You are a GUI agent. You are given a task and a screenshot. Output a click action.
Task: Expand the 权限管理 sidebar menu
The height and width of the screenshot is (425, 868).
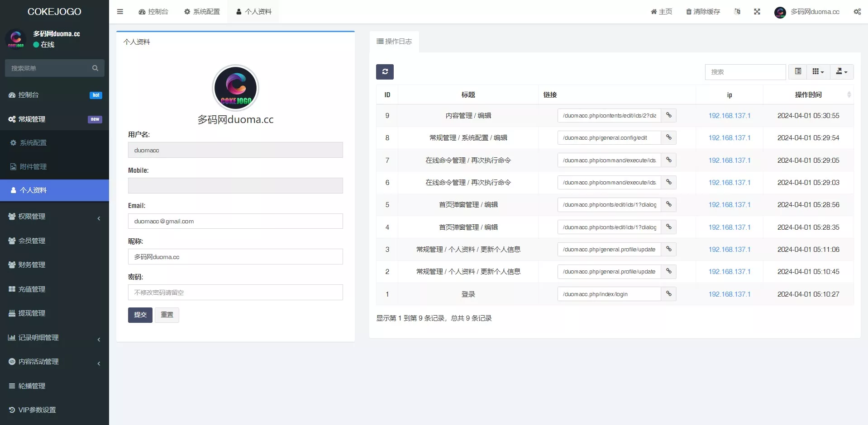tap(32, 216)
